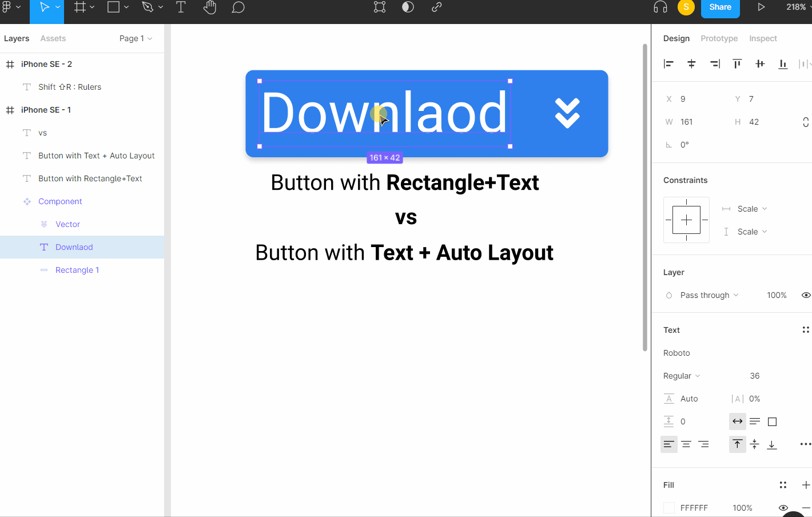The image size is (812, 517).
Task: Align top icon in Design panel
Action: point(737,63)
